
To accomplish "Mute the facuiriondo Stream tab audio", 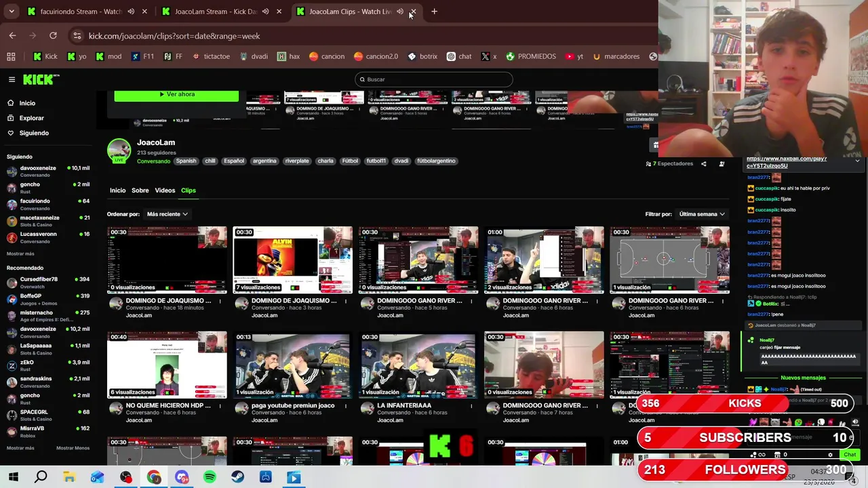I will (x=131, y=12).
